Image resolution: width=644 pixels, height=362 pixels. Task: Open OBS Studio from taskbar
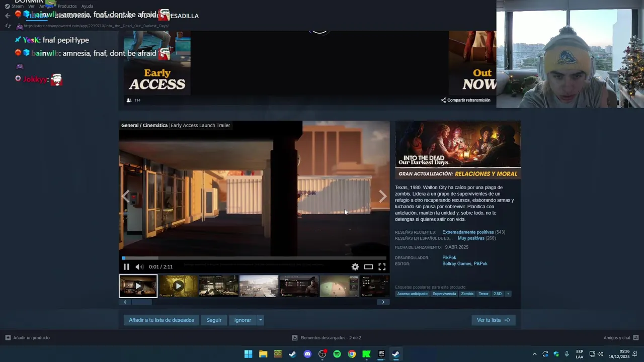[322, 354]
